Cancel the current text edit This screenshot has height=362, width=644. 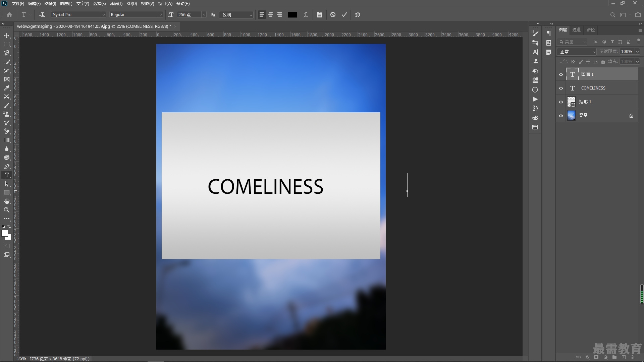pyautogui.click(x=333, y=15)
